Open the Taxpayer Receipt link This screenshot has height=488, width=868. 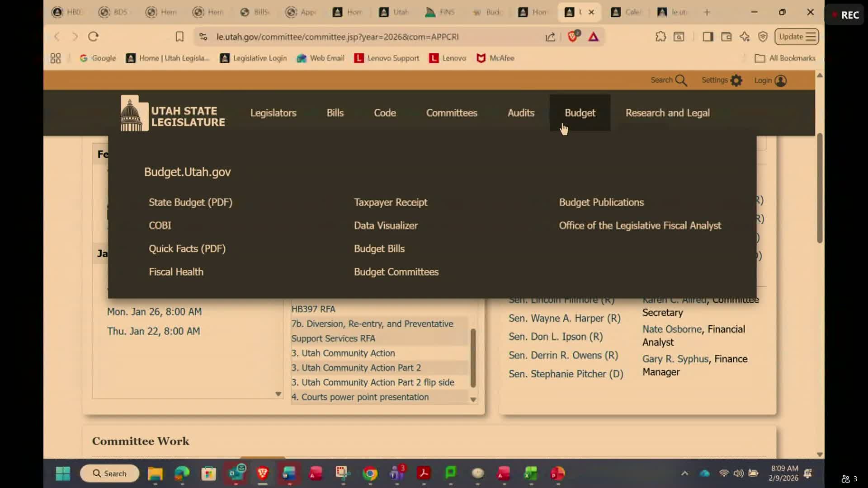pyautogui.click(x=390, y=202)
